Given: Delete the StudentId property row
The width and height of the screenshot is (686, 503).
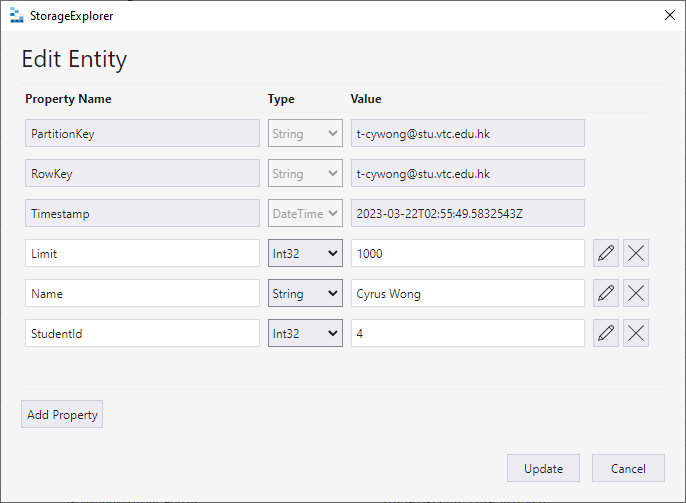Looking at the screenshot, I should click(x=636, y=333).
